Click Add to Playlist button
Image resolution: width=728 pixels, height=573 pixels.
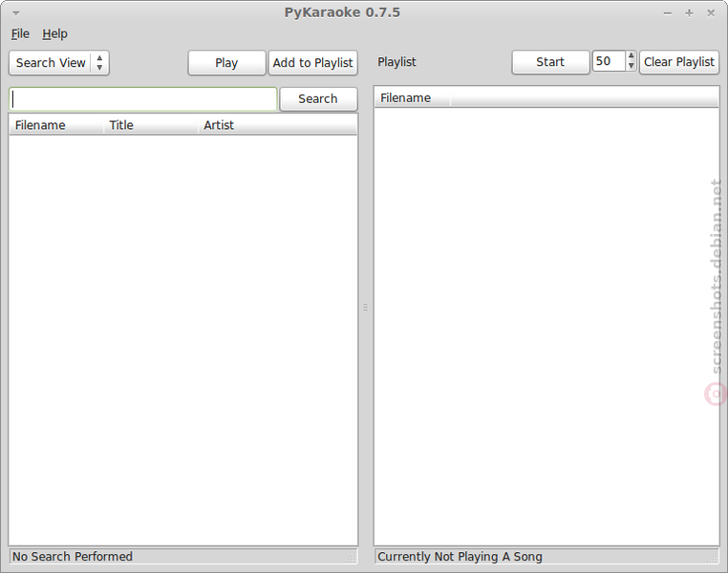click(x=313, y=63)
